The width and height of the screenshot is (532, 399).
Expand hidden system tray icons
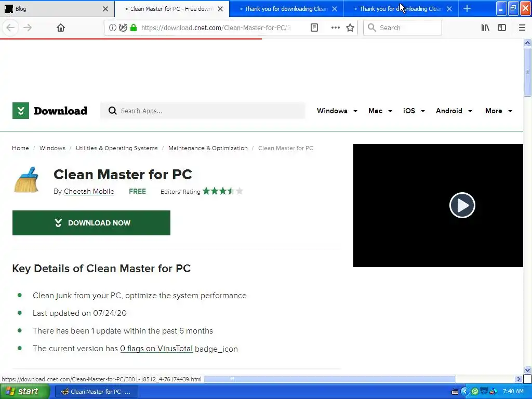(465, 392)
